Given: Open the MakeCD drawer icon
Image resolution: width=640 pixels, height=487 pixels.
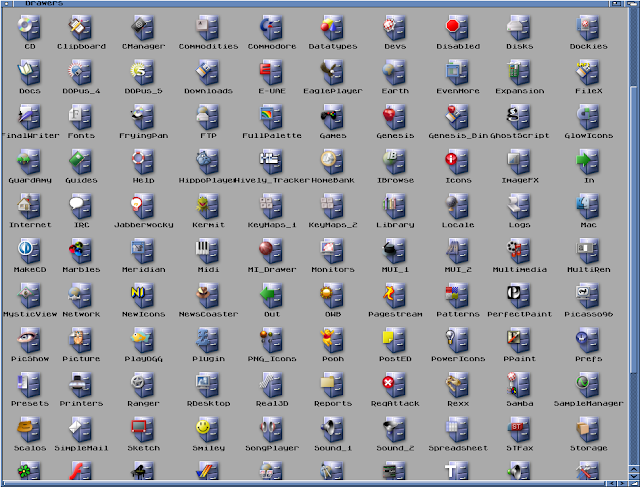Looking at the screenshot, I should pyautogui.click(x=29, y=251).
